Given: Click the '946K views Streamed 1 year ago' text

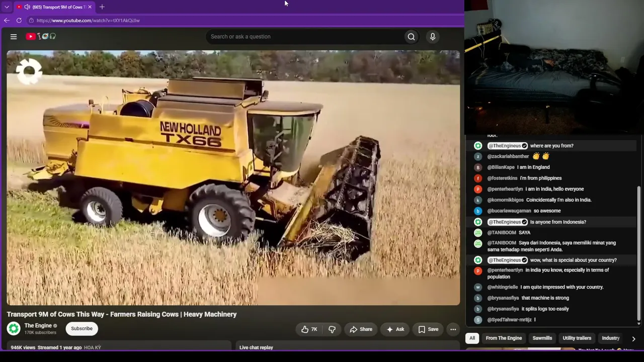Looking at the screenshot, I should tap(46, 347).
